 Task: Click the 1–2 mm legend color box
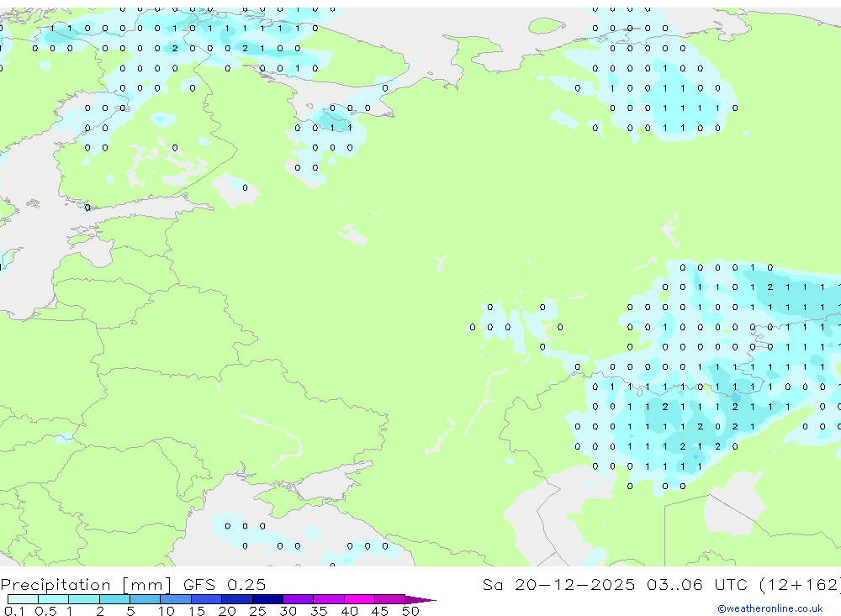pos(84,599)
